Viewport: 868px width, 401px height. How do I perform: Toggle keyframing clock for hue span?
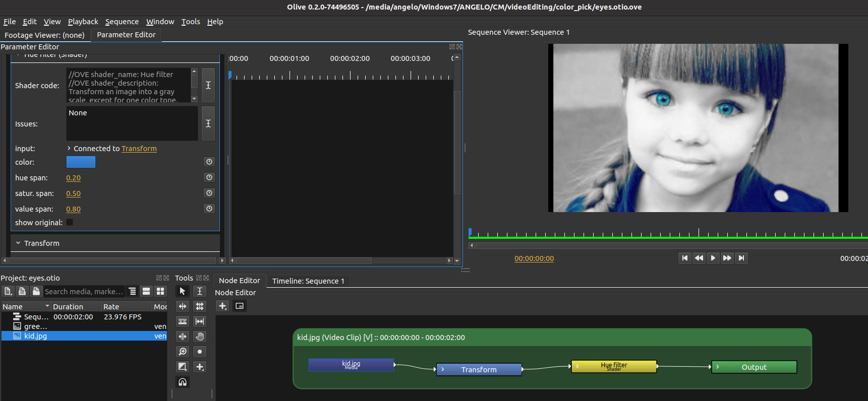coord(209,177)
